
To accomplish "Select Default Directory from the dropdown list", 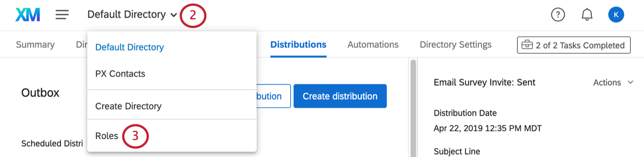I will pyautogui.click(x=130, y=47).
